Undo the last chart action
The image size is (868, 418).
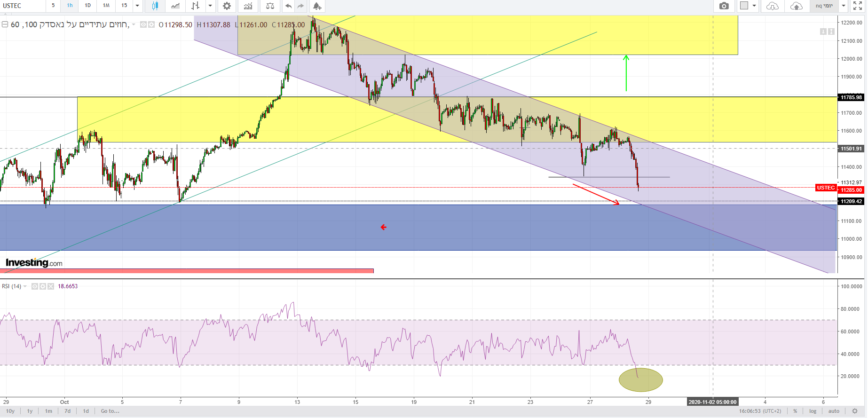(288, 6)
